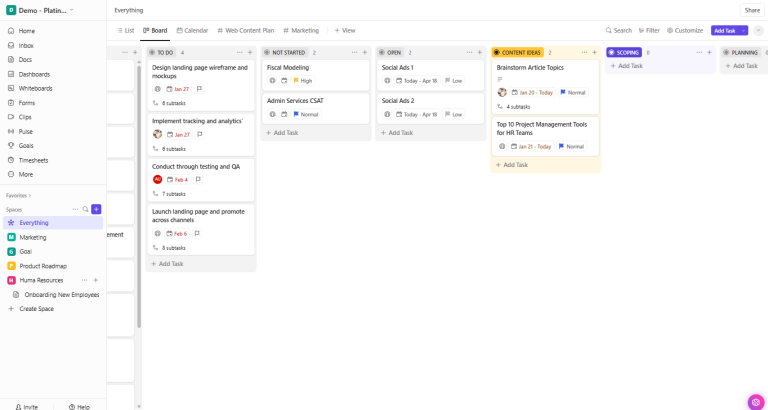Click Add Task under CONTENT IDEAS column

pos(515,165)
